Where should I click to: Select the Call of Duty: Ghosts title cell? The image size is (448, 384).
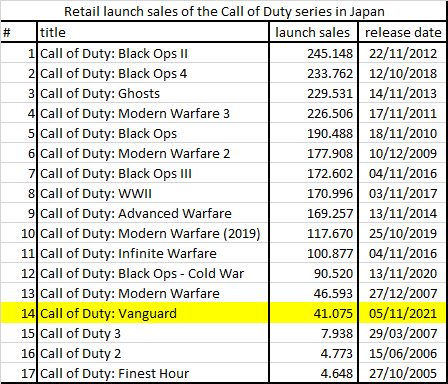click(x=153, y=93)
